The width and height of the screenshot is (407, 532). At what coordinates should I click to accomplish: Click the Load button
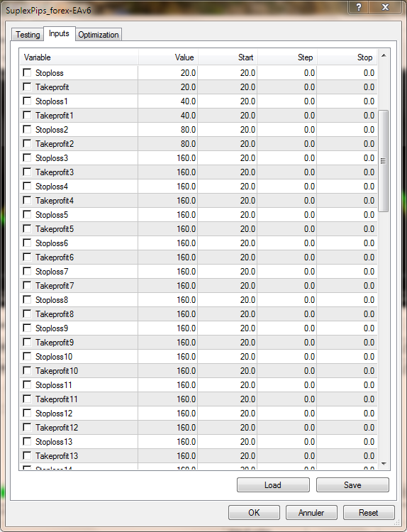[x=273, y=485]
